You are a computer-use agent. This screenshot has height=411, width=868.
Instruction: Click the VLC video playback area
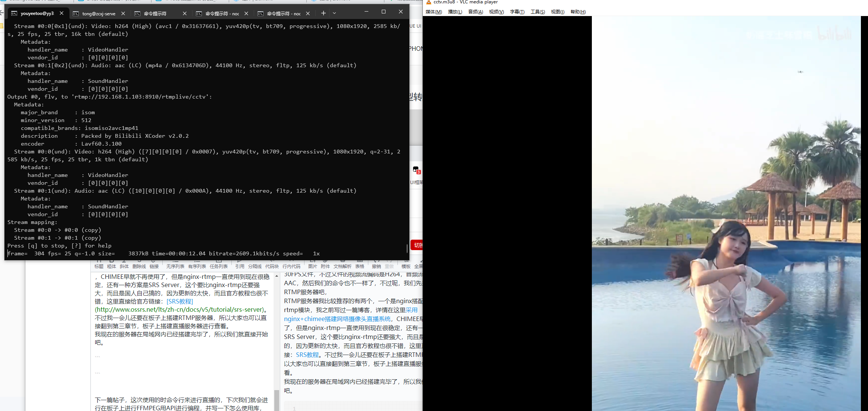(645, 213)
